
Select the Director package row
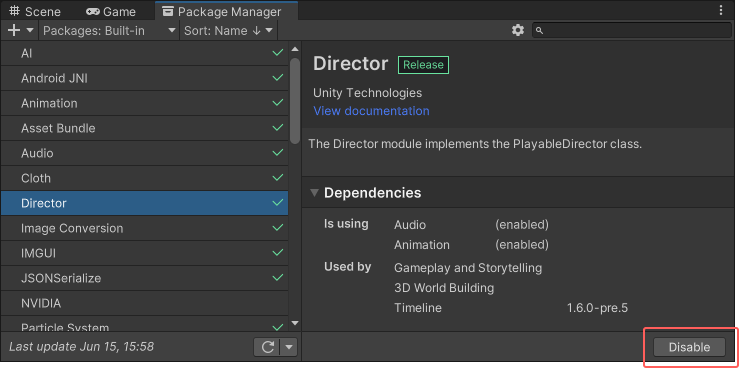[144, 203]
